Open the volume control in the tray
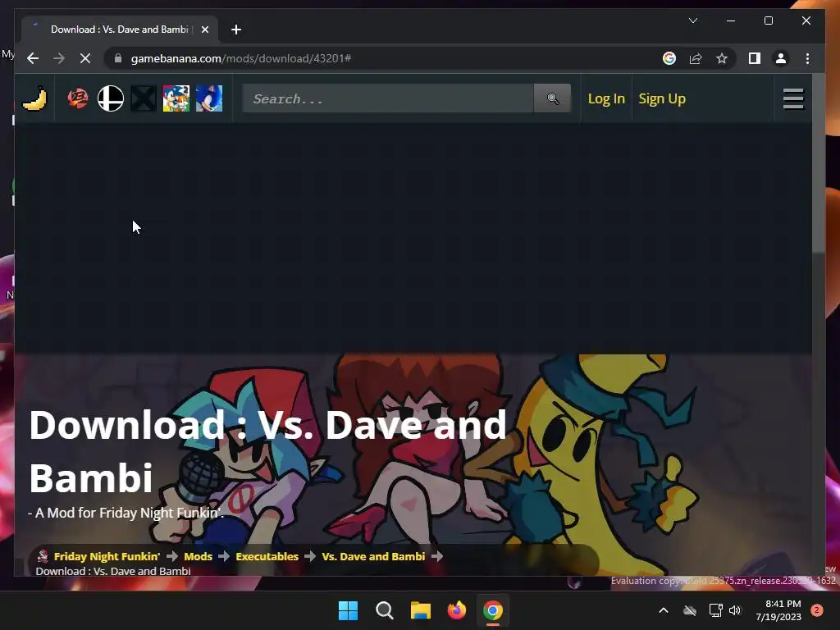The image size is (840, 630). [x=735, y=610]
